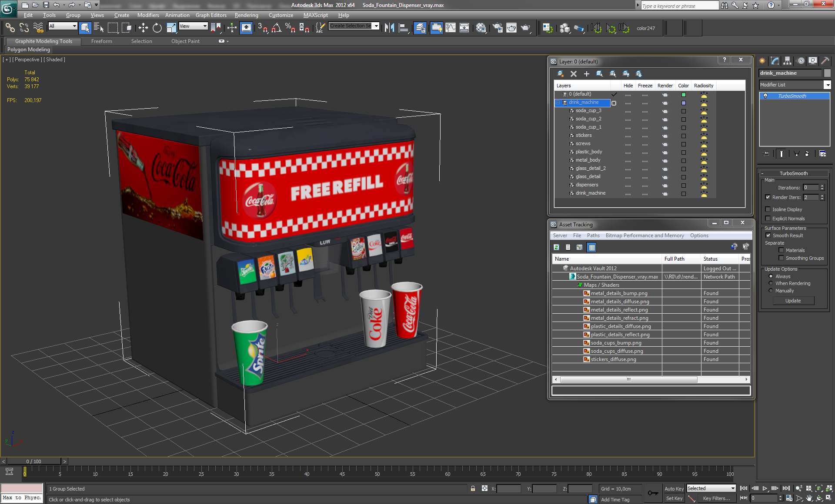Click the Update button in TurboSmooth

point(793,301)
